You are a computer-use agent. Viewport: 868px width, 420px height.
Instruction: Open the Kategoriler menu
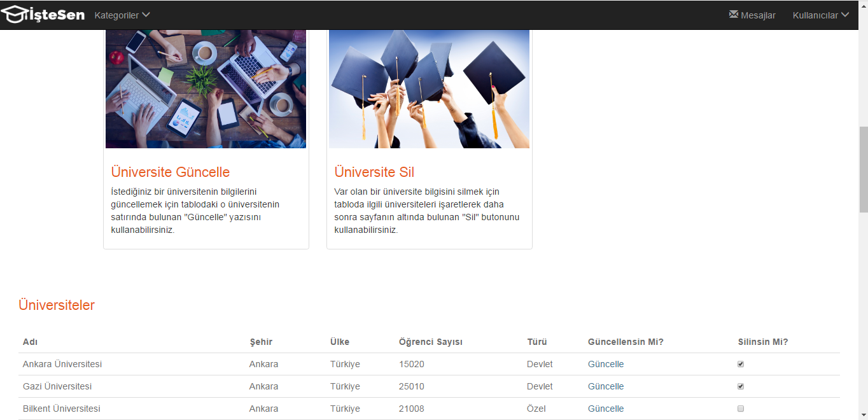click(x=122, y=15)
